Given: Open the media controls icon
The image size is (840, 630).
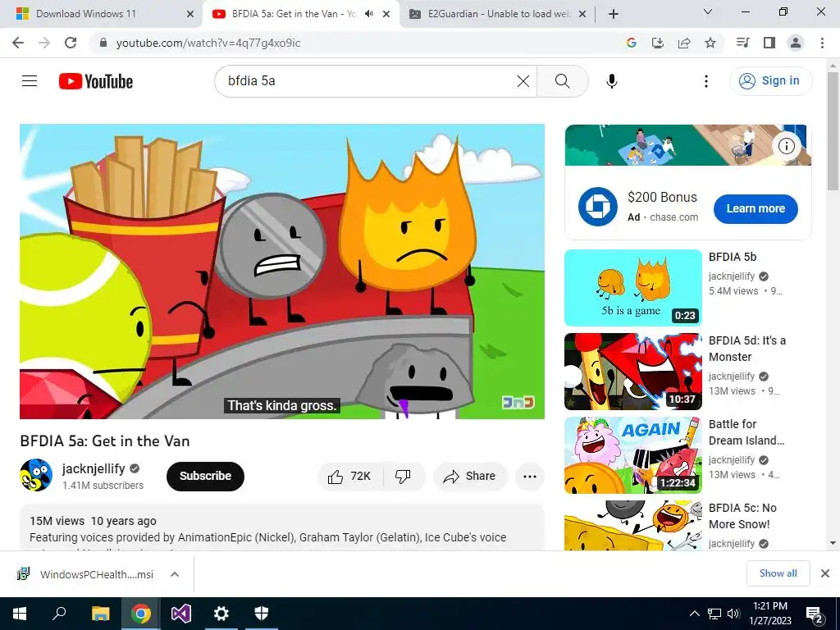Looking at the screenshot, I should tap(742, 43).
